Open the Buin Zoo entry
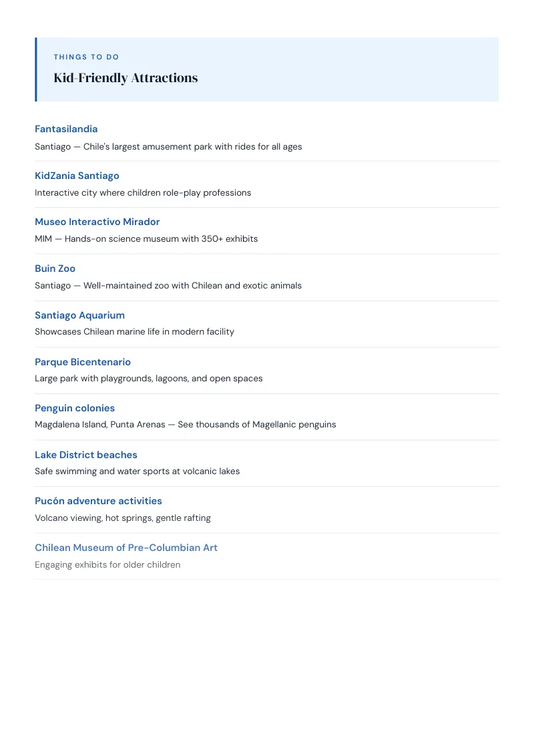 pos(55,268)
